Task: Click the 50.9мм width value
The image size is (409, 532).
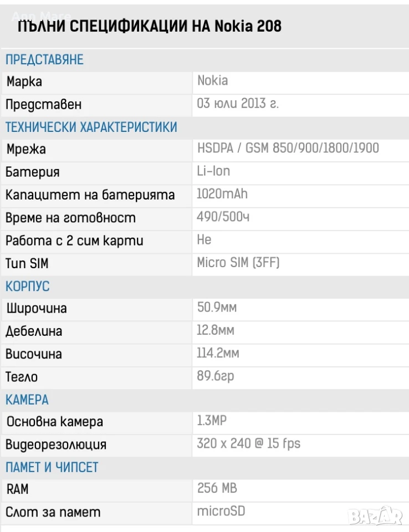Action: point(217,308)
